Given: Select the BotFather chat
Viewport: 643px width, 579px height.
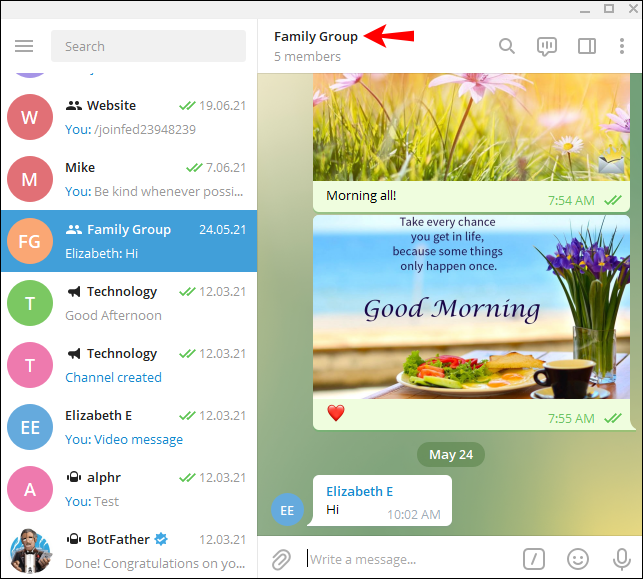Looking at the screenshot, I should click(128, 550).
